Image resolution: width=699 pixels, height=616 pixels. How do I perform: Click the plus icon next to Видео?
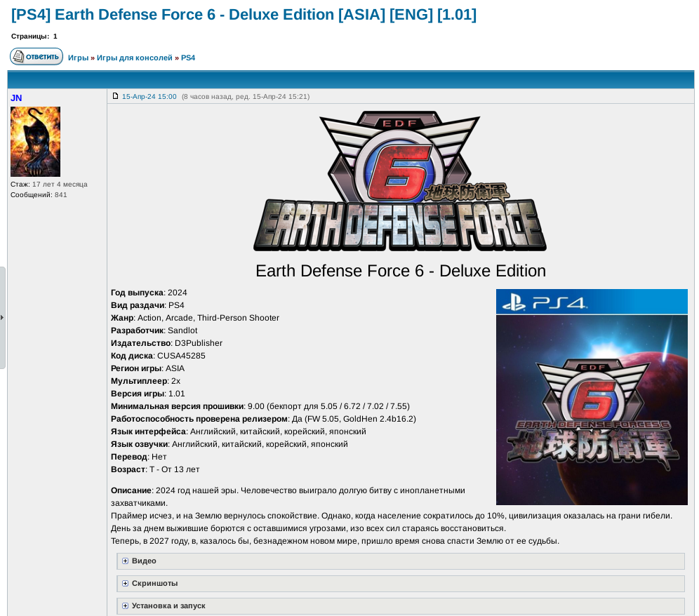tap(125, 561)
